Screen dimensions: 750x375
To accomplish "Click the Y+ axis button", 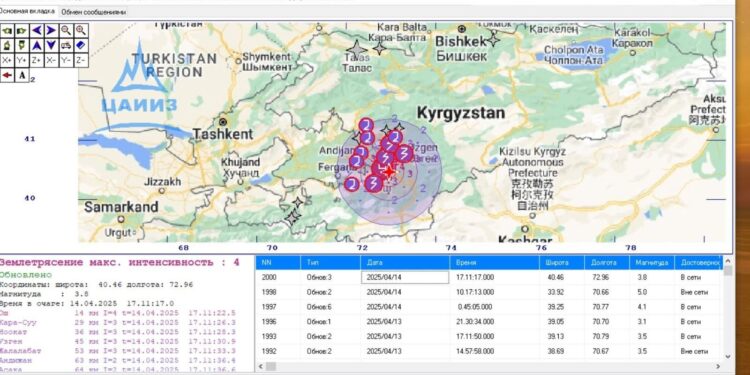I will tap(22, 60).
